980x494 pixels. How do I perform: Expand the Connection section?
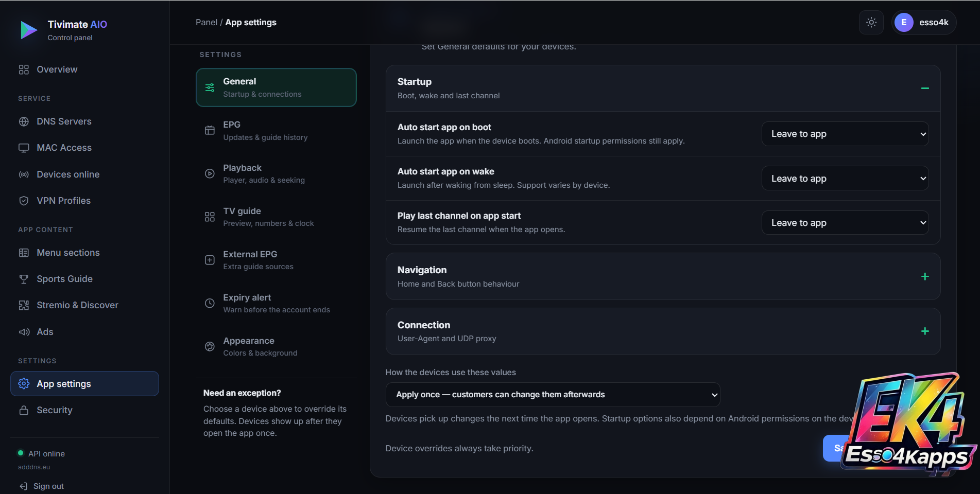[925, 331]
